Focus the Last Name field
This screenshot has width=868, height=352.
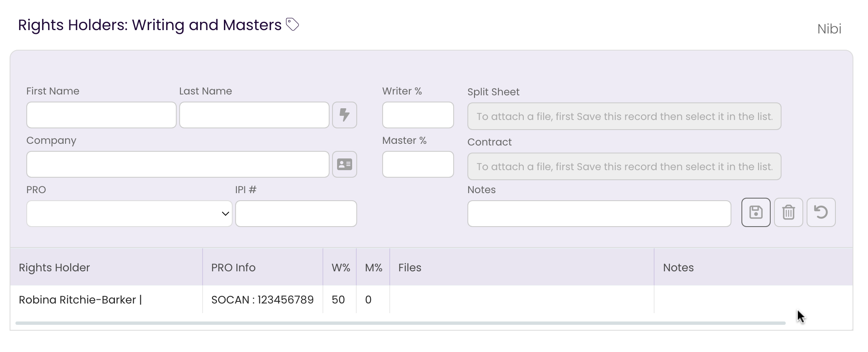point(254,115)
